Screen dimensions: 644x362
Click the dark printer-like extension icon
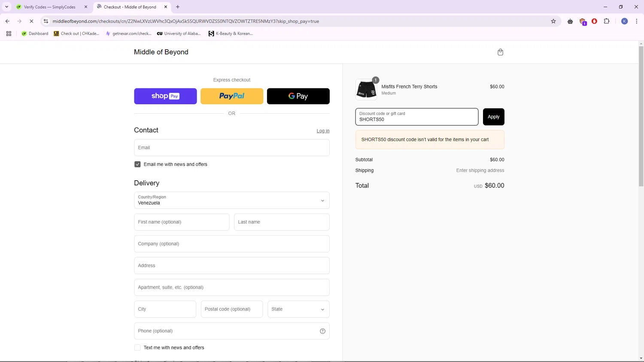570,21
